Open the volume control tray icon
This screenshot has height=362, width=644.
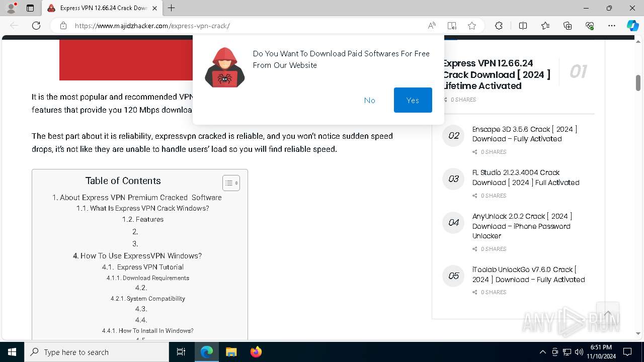coord(579,352)
